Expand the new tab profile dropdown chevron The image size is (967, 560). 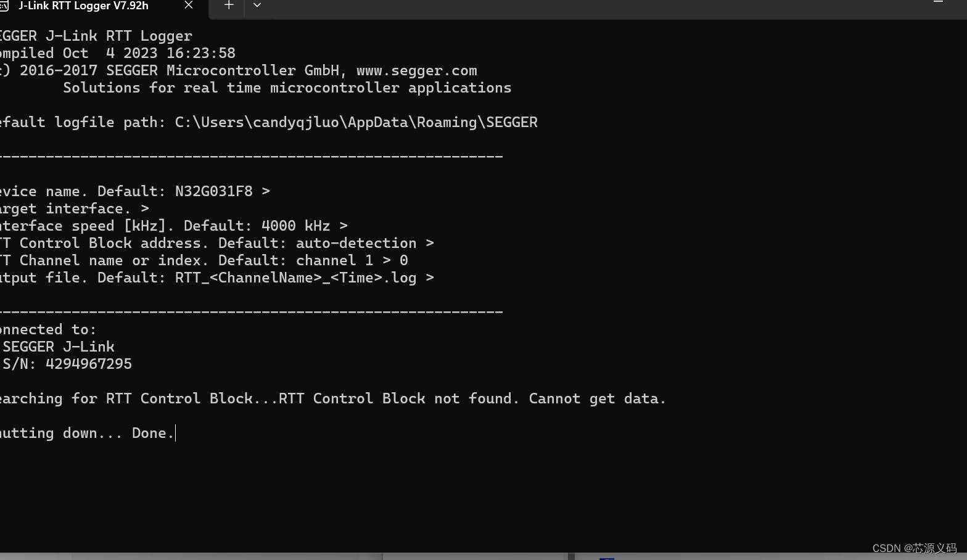257,5
